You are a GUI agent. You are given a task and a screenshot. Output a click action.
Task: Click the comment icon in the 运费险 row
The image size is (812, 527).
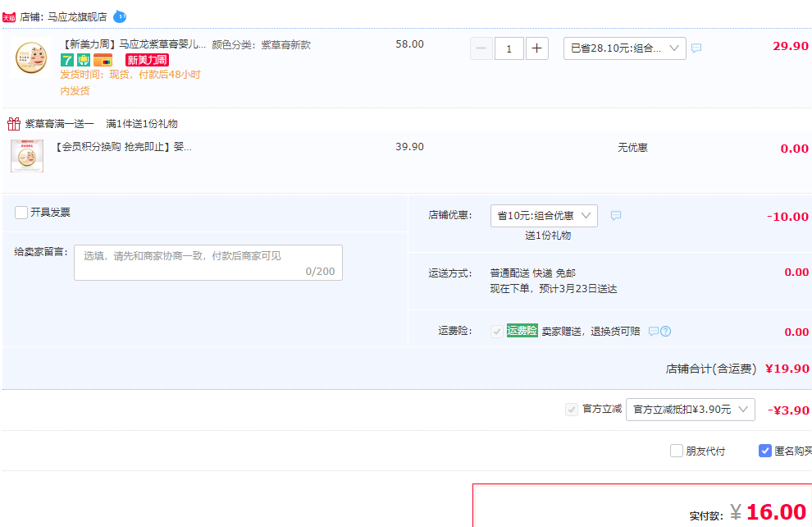coord(654,331)
